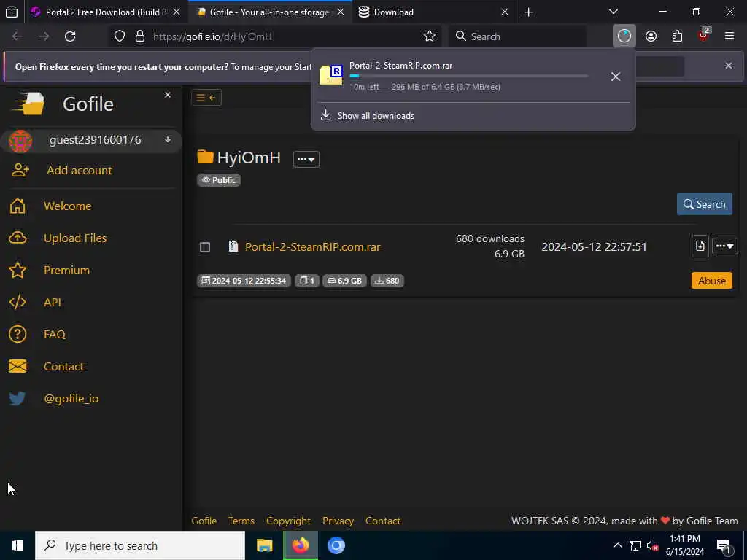Reload the current Gofile page

click(70, 36)
